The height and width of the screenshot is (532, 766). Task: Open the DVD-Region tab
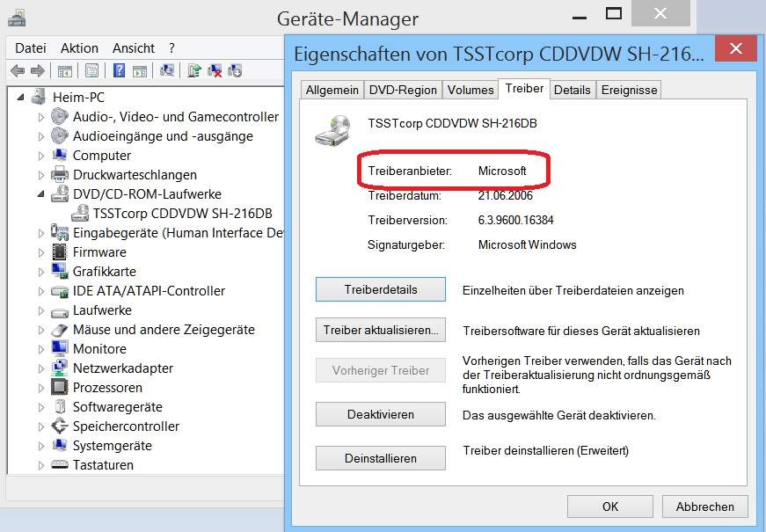point(404,89)
